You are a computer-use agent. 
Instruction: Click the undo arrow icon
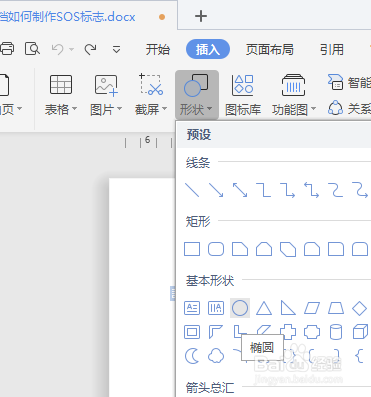coord(57,49)
